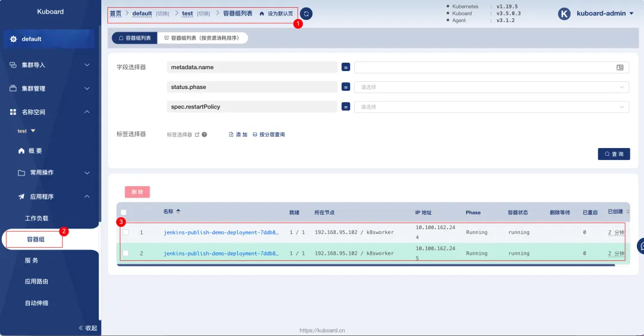Click the chat bubble icon at the right edge
Image resolution: width=644 pixels, height=336 pixels.
coord(640,246)
